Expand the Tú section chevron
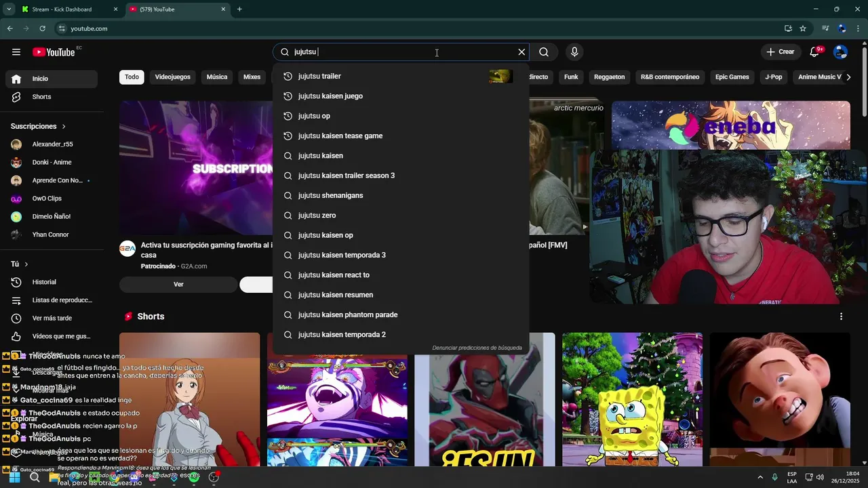 [26, 264]
